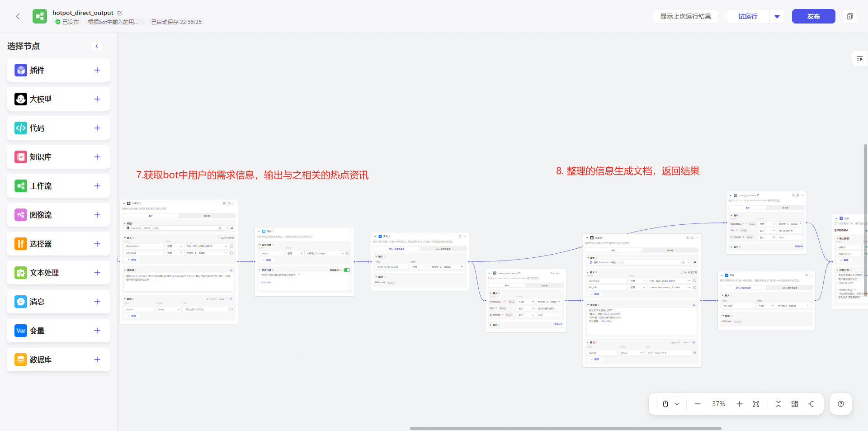Fit canvas to screen view
868x431 pixels.
pos(756,404)
